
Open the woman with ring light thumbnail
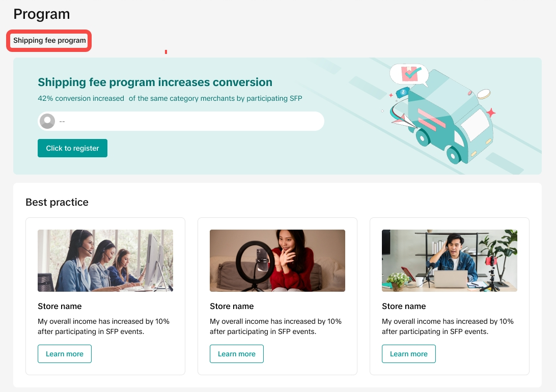(x=277, y=261)
